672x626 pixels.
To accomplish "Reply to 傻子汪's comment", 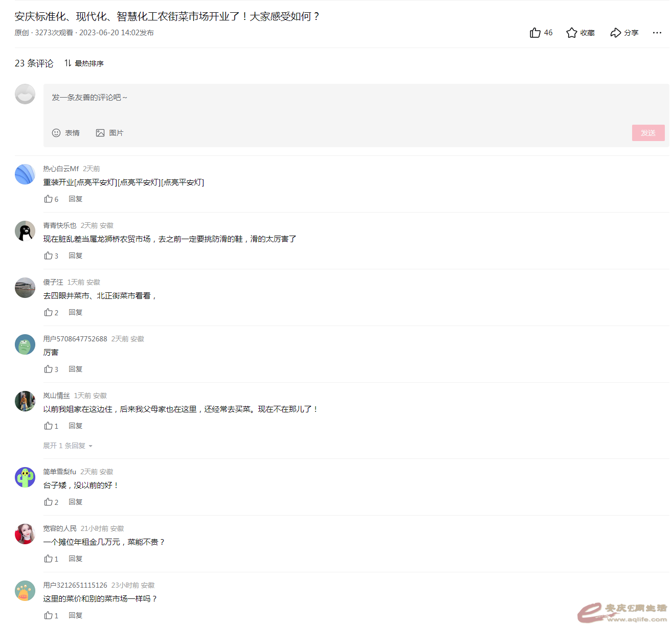I will coord(76,312).
